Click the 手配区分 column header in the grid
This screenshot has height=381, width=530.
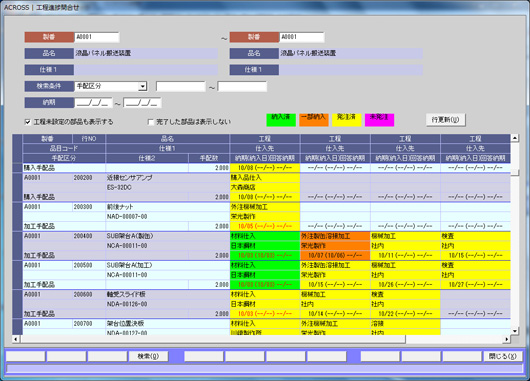tap(64, 158)
